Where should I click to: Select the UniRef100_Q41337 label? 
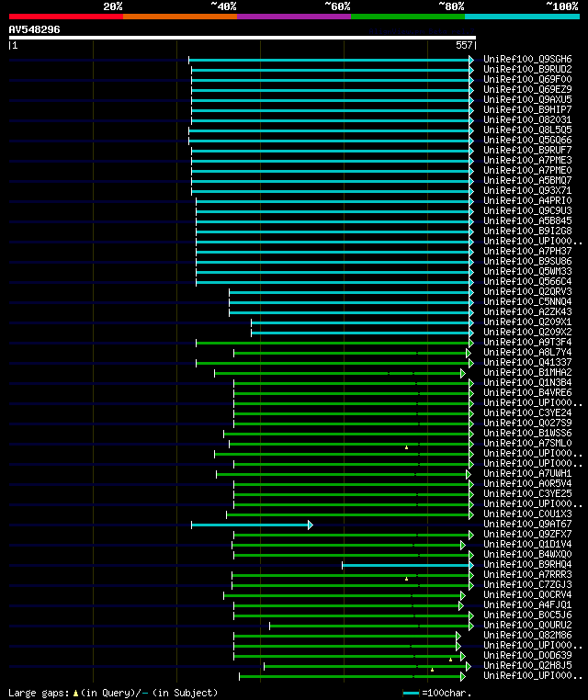coord(527,362)
